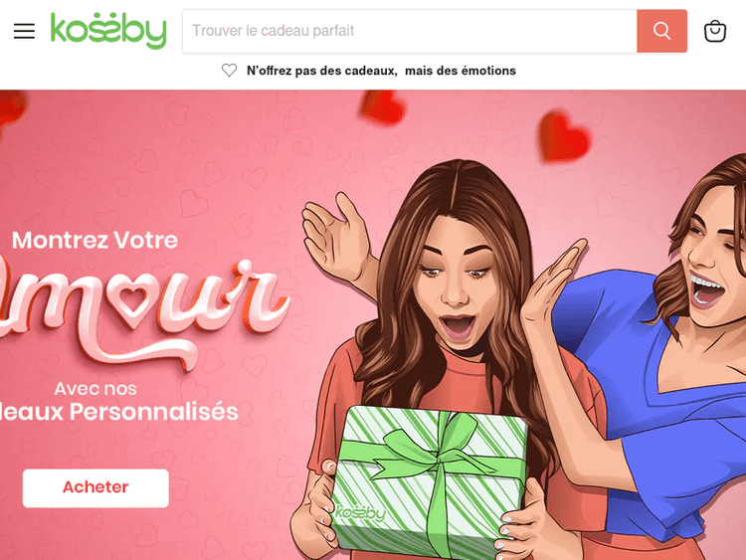The image size is (746, 560).
Task: Click the 'Personnalisés' banner text
Action: 153,412
